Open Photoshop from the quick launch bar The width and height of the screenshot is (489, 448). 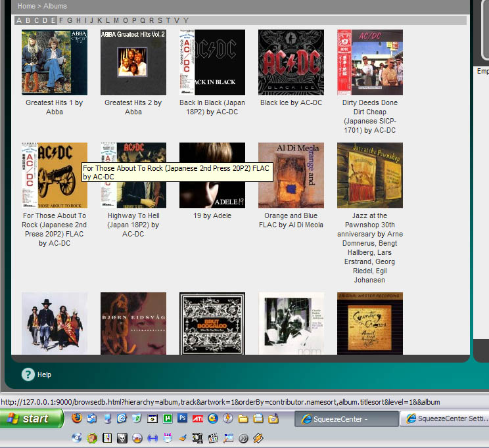183,418
